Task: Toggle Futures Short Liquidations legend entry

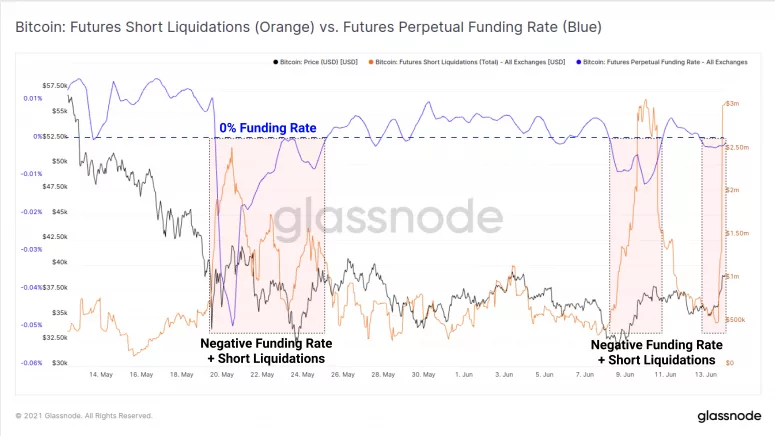Action: point(467,62)
